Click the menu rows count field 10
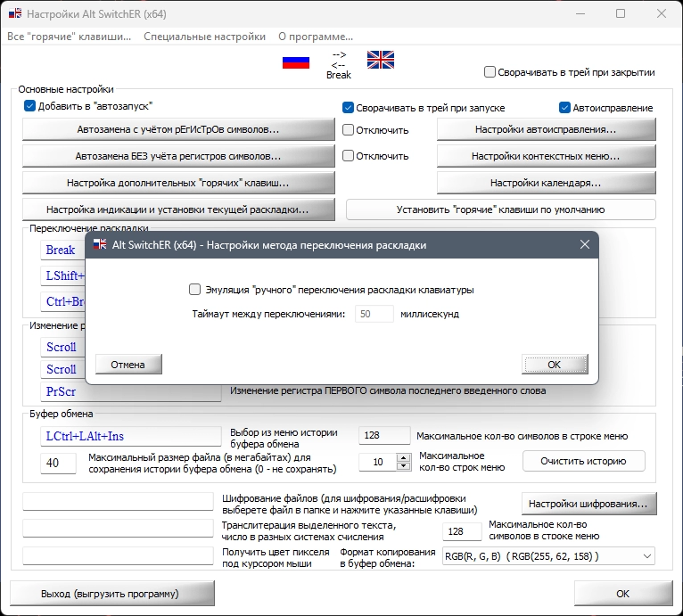 378,462
